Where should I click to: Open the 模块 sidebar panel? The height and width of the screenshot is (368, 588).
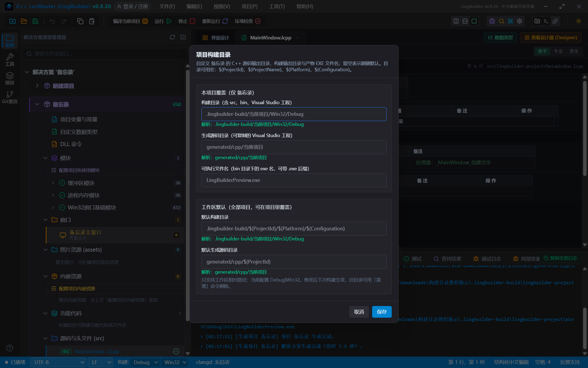pyautogui.click(x=10, y=78)
